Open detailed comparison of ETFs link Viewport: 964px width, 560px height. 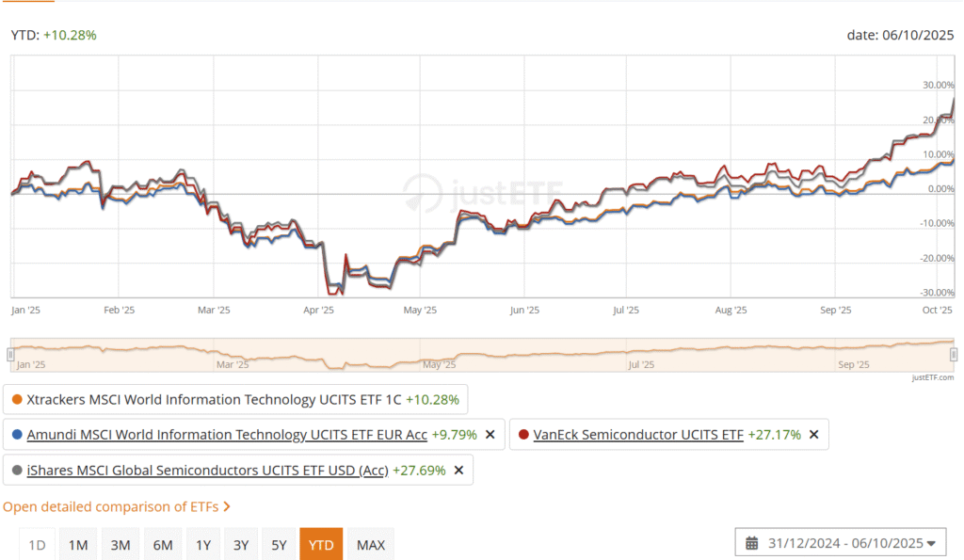coord(116,506)
